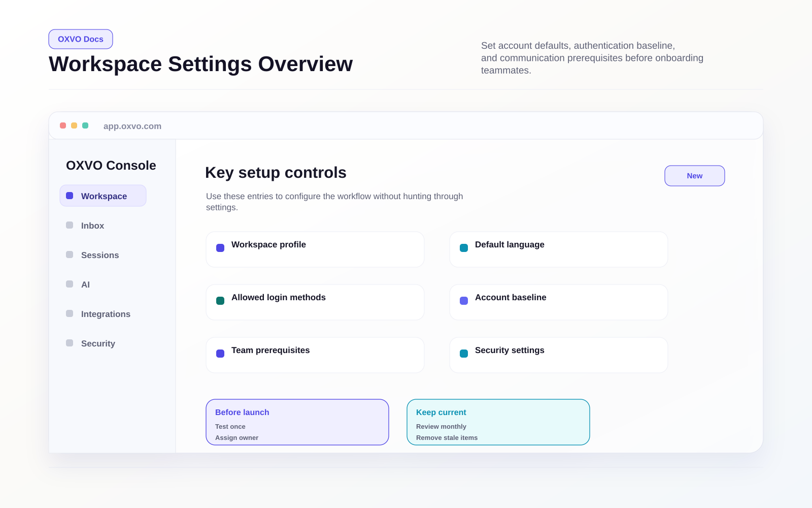
Task: Click the OXVO Console heading
Action: click(111, 166)
